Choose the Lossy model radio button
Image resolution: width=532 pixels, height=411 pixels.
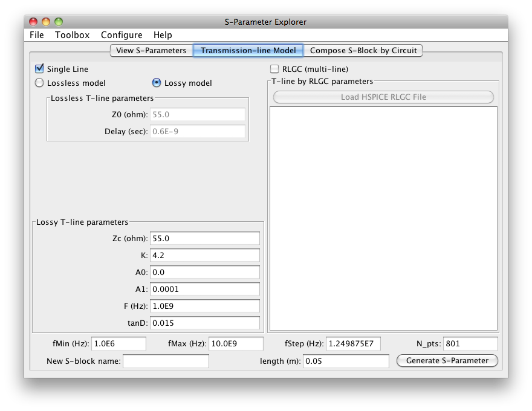click(157, 83)
